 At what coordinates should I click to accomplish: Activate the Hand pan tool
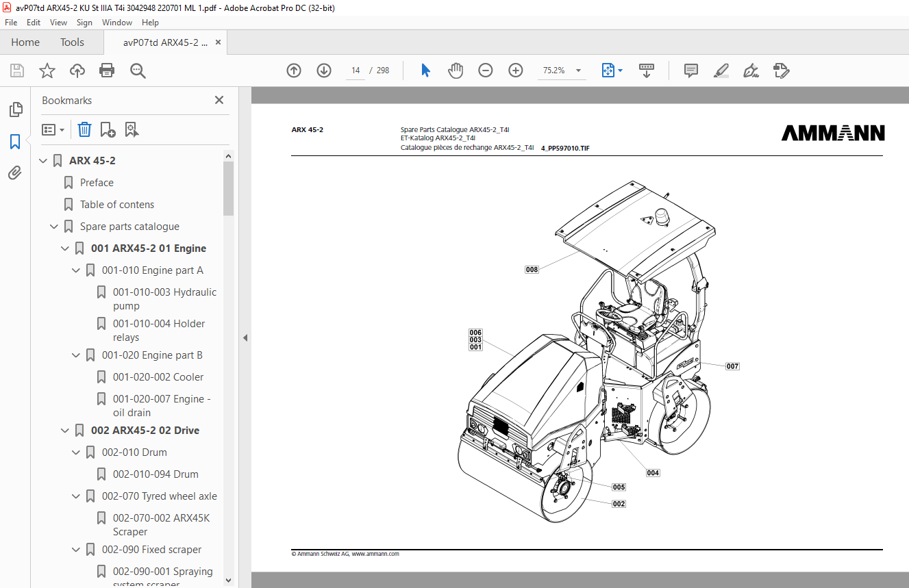coord(456,71)
